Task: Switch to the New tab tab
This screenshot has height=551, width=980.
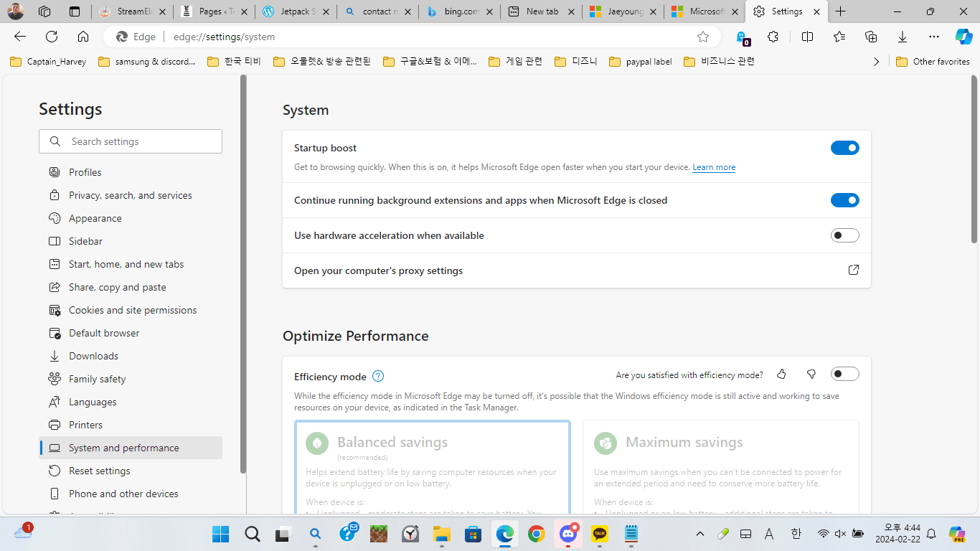Action: [x=542, y=11]
